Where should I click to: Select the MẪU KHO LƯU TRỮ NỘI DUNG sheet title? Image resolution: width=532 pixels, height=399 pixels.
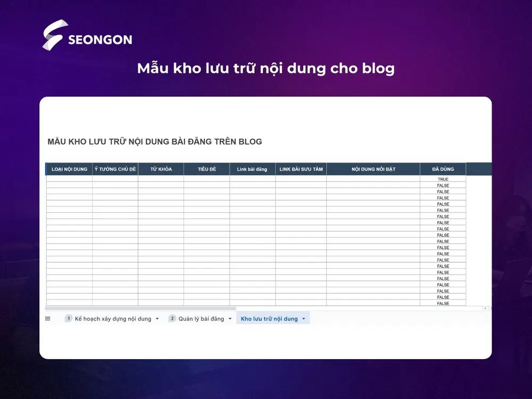[x=155, y=142]
